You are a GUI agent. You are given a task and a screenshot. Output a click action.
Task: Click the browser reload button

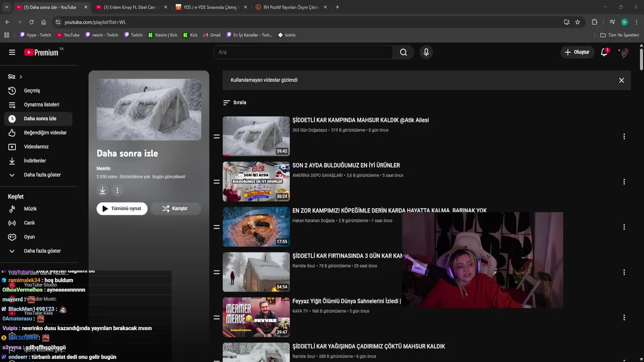[x=31, y=22]
